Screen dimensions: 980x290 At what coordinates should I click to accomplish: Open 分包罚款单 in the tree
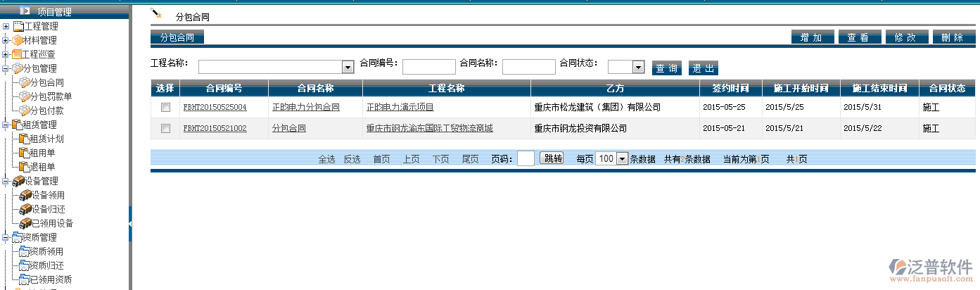[x=51, y=96]
